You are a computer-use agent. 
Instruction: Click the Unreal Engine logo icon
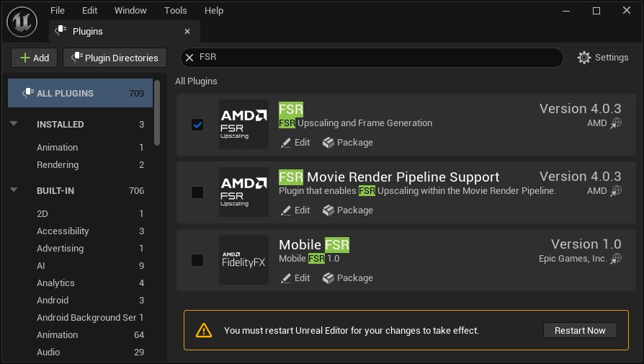[22, 21]
